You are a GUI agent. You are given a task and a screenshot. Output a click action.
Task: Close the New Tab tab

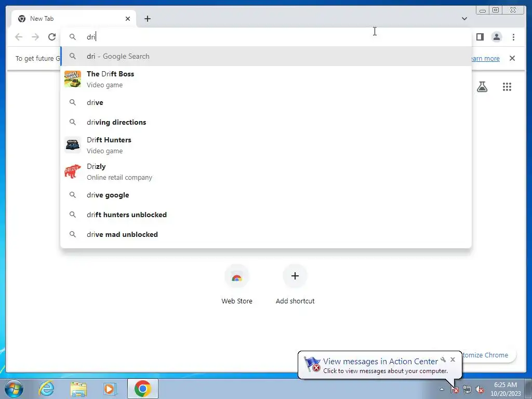tap(128, 19)
